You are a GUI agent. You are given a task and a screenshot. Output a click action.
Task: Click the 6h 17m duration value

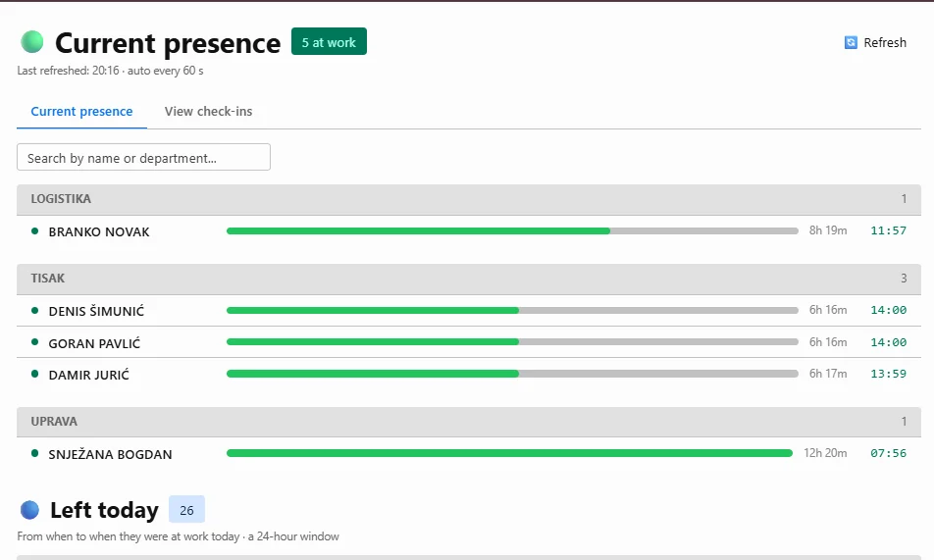828,374
